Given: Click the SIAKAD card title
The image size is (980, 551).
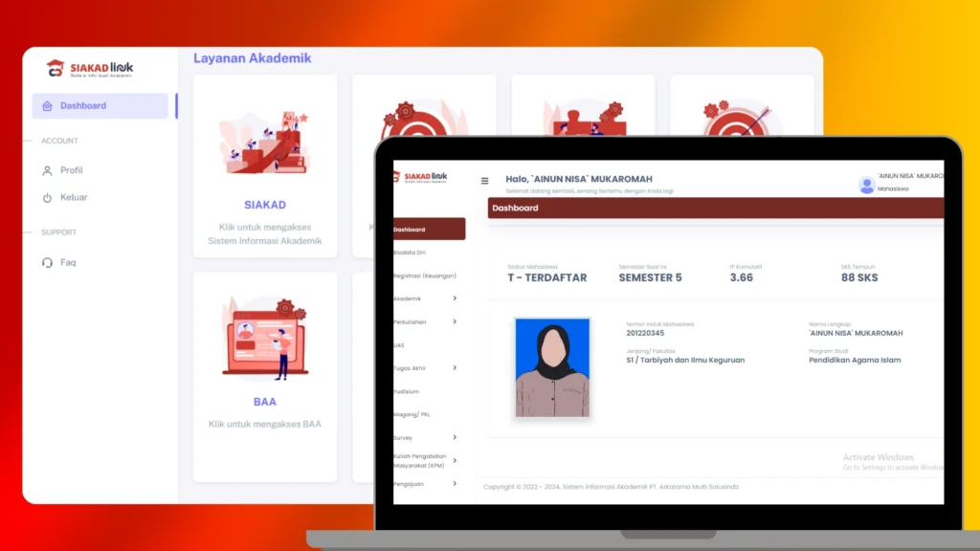Looking at the screenshot, I should [x=265, y=205].
